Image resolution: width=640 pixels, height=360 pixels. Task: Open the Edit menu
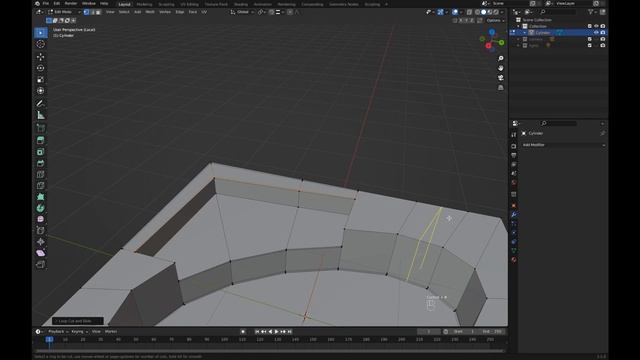tap(57, 4)
